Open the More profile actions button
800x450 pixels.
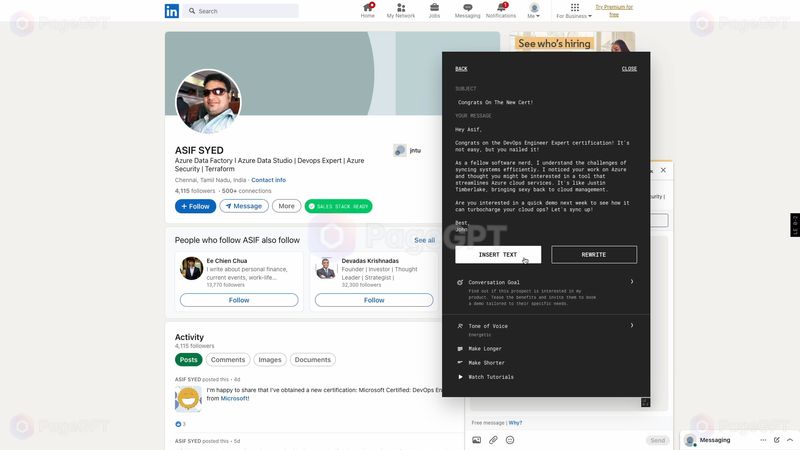[x=286, y=206]
